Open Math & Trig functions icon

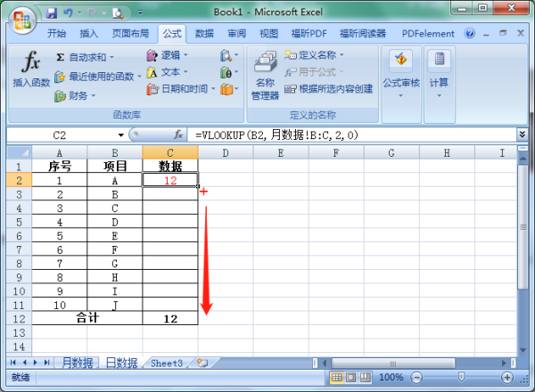click(x=229, y=72)
